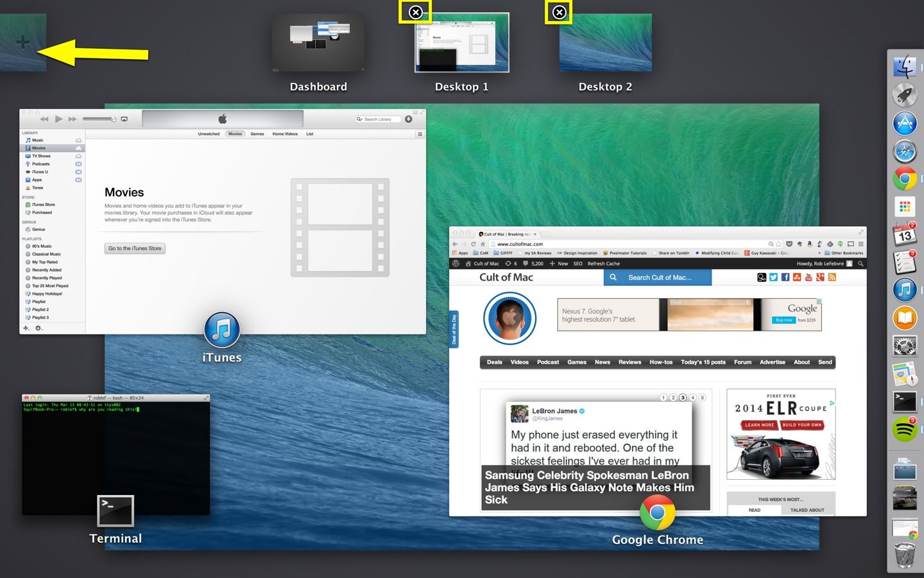Launch Launchpad from the rocket dock icon

point(905,94)
